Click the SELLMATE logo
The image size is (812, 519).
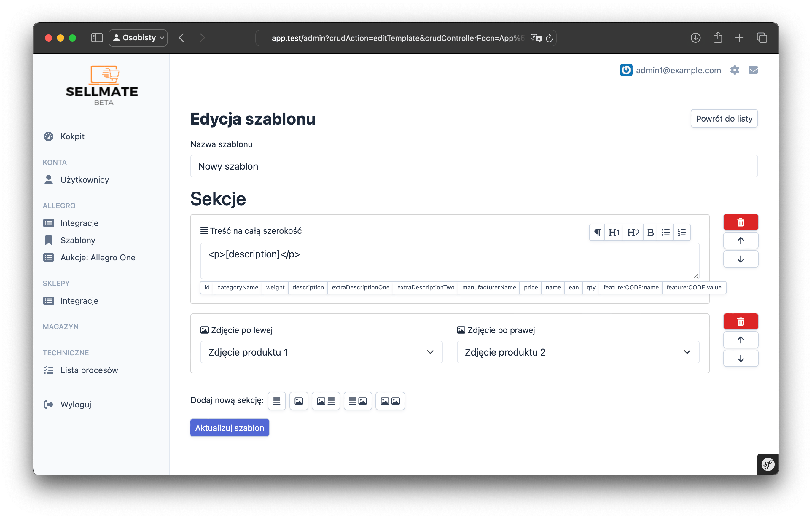tap(102, 85)
